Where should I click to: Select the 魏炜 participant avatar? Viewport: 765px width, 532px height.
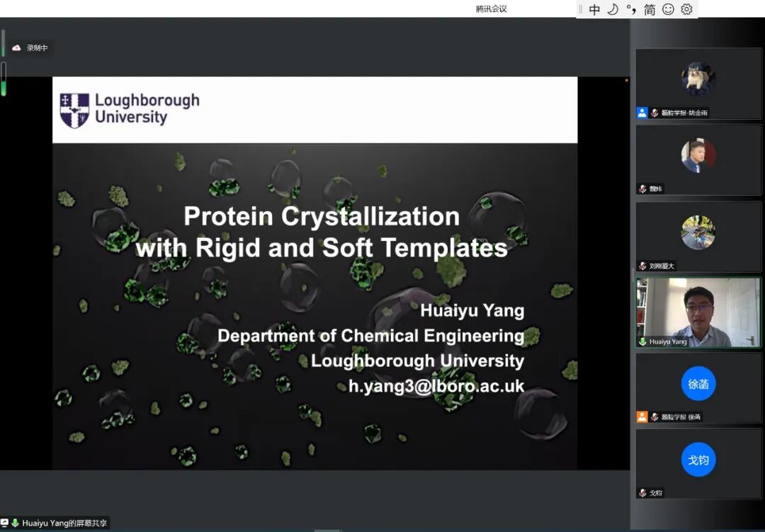(x=698, y=156)
